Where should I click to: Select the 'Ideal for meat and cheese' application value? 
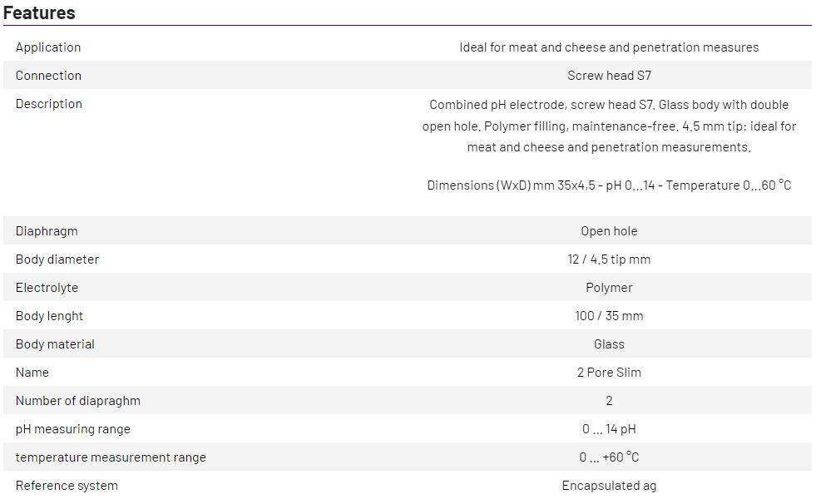click(x=609, y=47)
